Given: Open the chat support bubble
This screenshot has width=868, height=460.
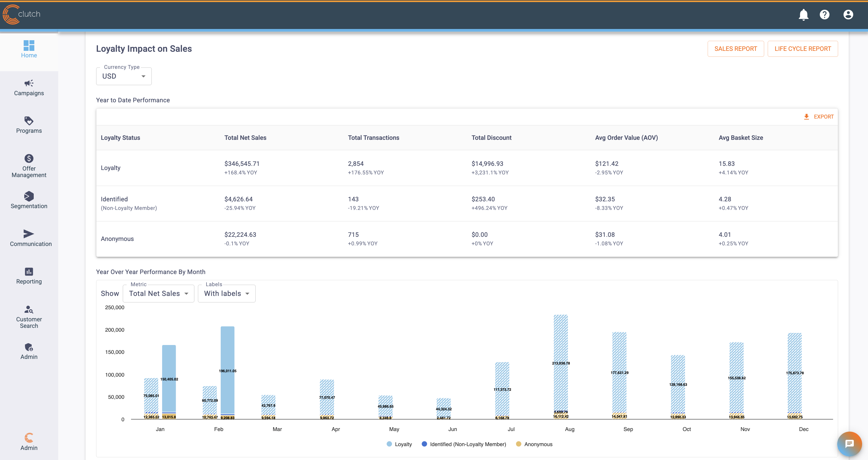Looking at the screenshot, I should click(x=849, y=444).
